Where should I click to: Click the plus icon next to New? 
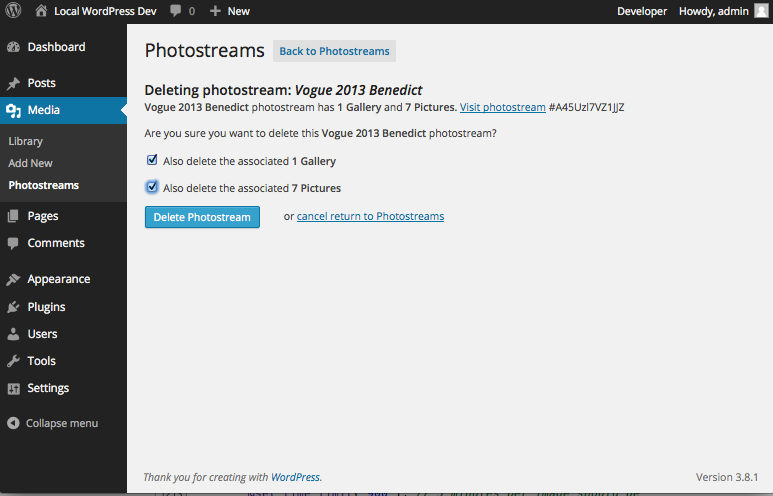coord(215,11)
